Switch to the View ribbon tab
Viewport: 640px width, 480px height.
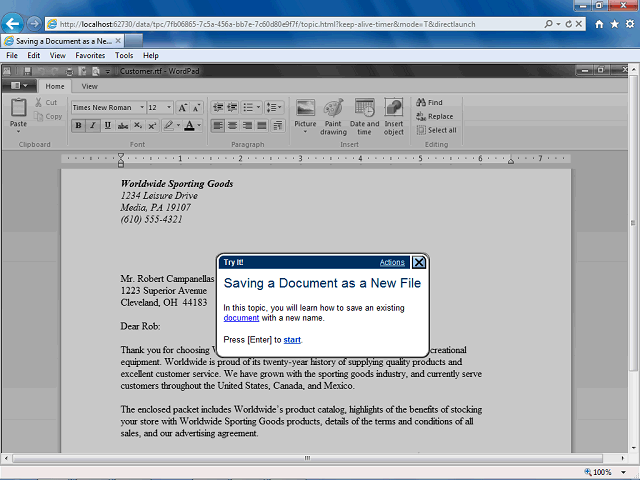89,87
